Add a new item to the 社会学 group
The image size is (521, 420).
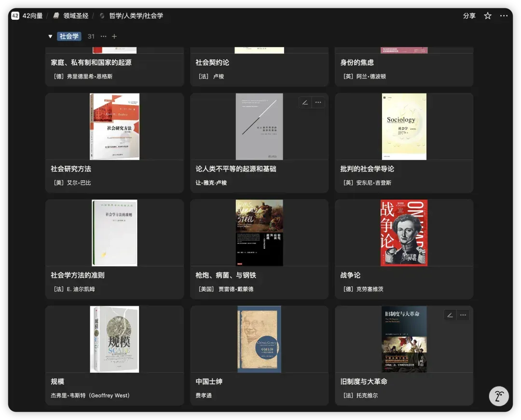pyautogui.click(x=114, y=37)
